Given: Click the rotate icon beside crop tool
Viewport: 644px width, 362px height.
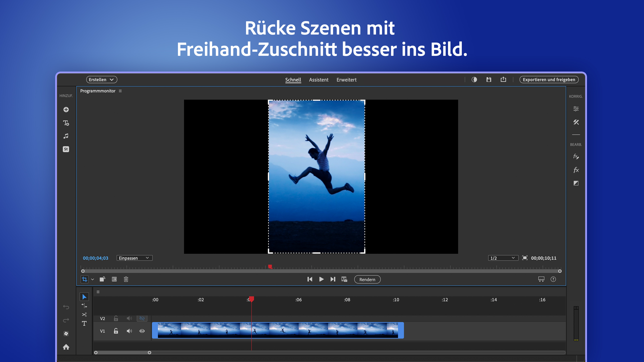Looking at the screenshot, I should (102, 279).
